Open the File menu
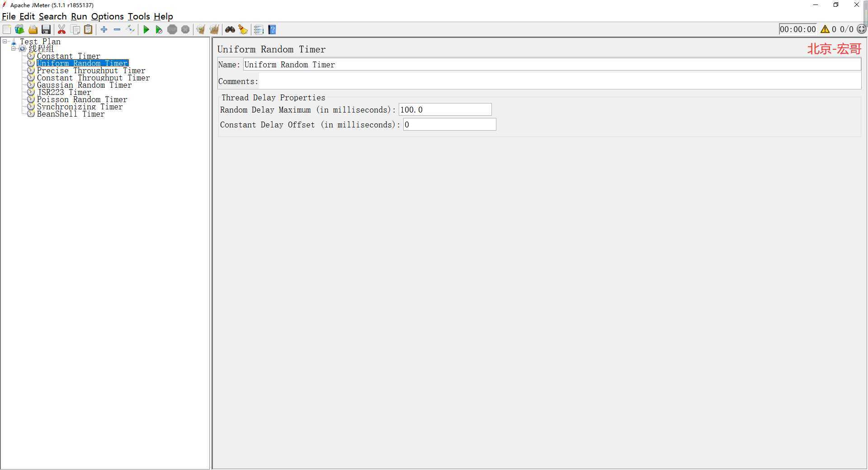868x470 pixels. (x=9, y=16)
